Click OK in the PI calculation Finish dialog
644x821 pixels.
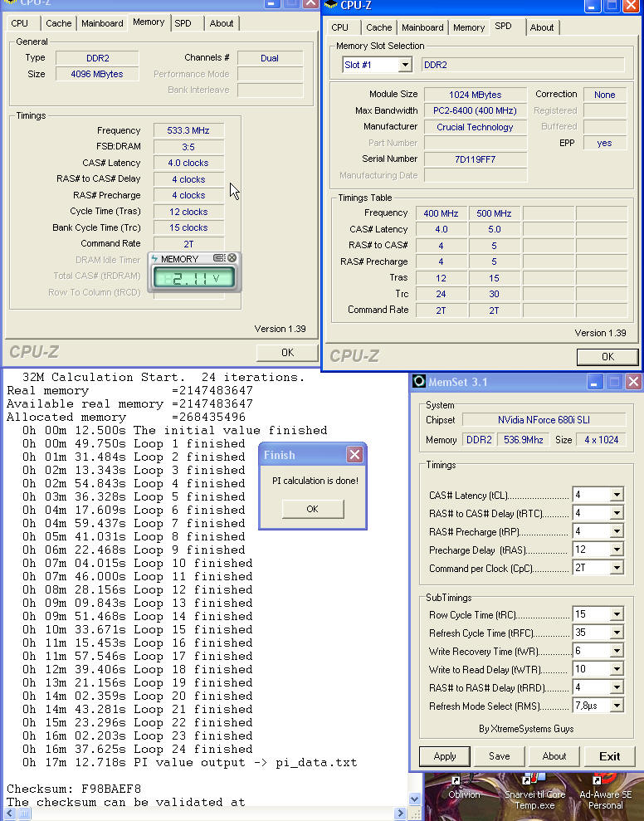[x=313, y=509]
